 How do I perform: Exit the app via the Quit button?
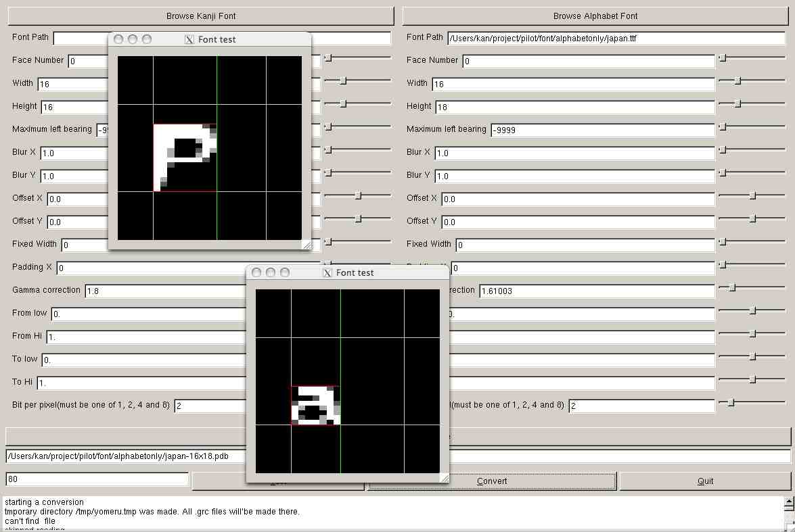(705, 481)
